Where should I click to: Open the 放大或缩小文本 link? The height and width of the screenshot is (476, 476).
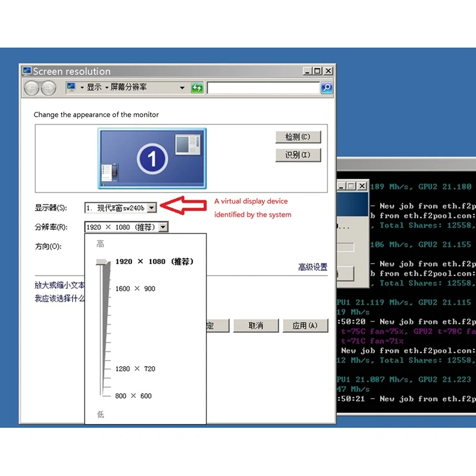59,285
